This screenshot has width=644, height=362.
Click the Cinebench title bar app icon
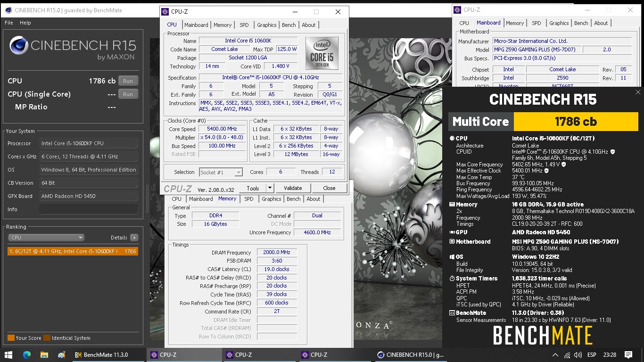(8, 10)
